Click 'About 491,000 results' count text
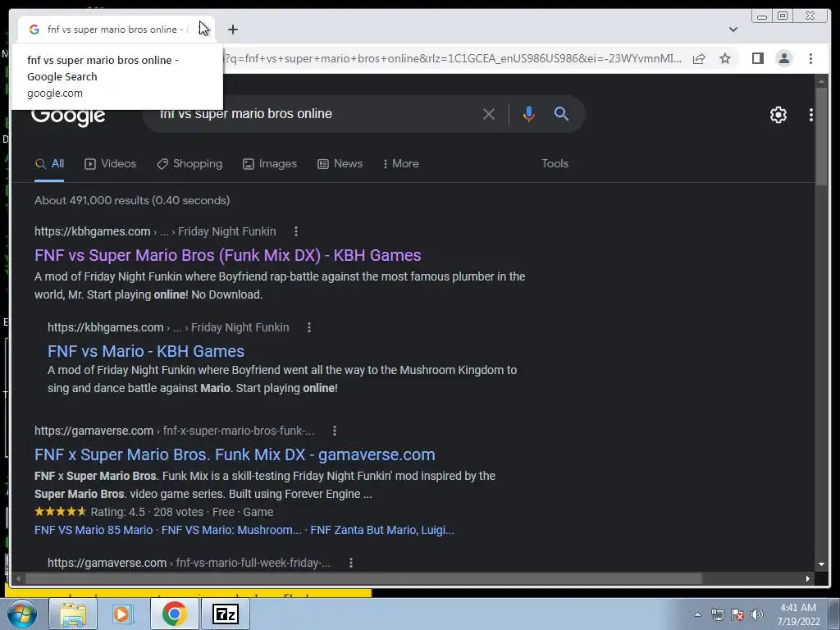The image size is (840, 630). 132,200
